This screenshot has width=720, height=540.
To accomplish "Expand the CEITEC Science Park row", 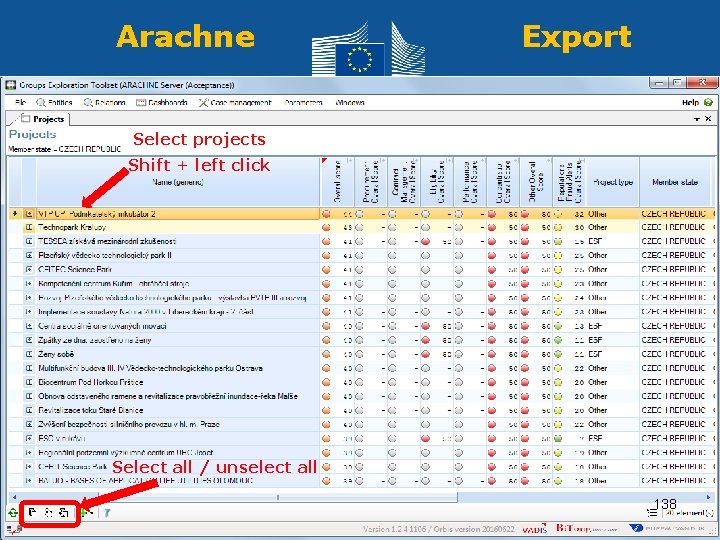I will pos(29,270).
